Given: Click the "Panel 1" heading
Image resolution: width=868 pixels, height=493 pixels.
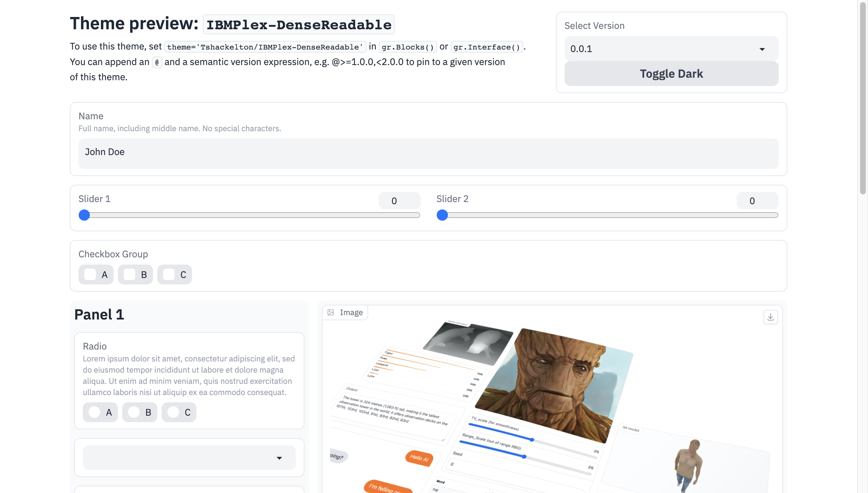Looking at the screenshot, I should [x=99, y=314].
